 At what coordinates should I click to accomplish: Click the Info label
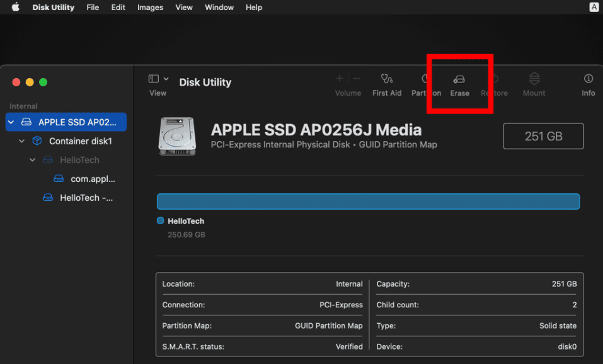point(589,93)
